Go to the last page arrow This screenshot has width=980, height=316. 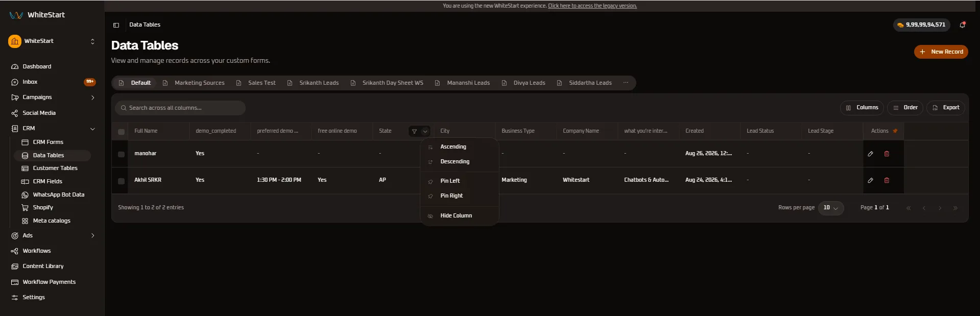(955, 208)
